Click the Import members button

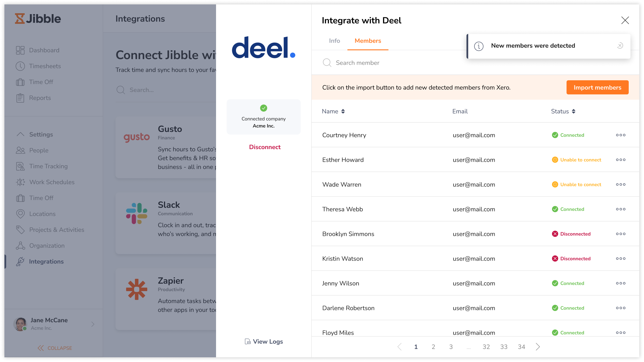pyautogui.click(x=597, y=87)
